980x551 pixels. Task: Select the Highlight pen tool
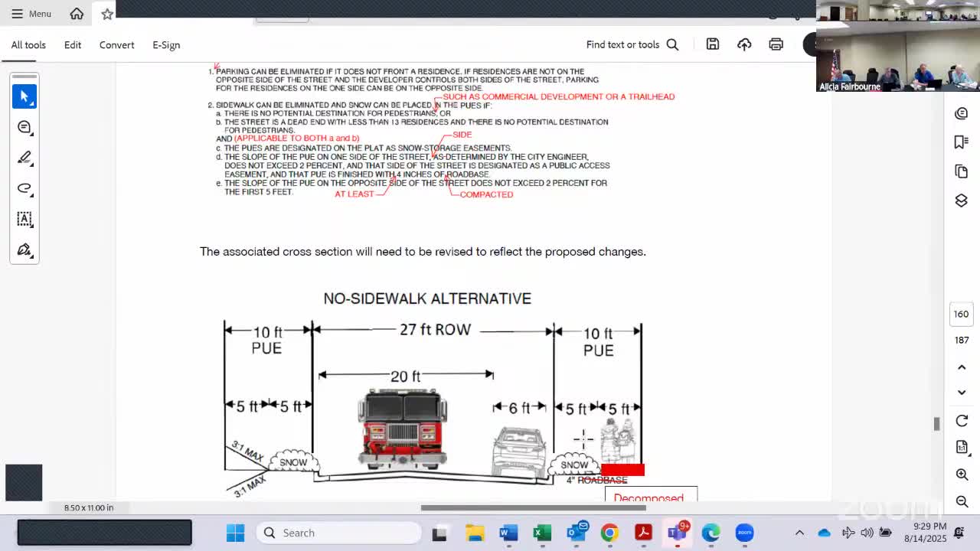click(24, 158)
